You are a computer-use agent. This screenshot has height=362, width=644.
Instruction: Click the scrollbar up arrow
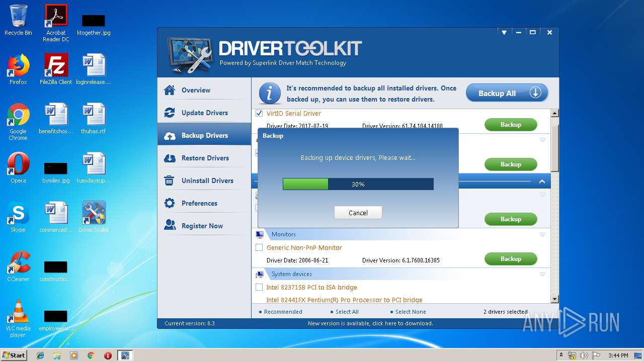(555, 113)
